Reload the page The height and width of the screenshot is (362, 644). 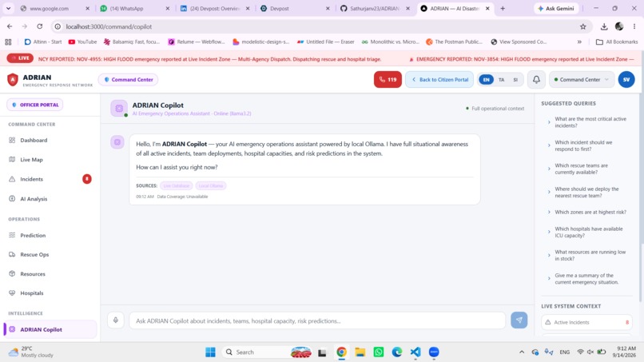tap(39, 26)
